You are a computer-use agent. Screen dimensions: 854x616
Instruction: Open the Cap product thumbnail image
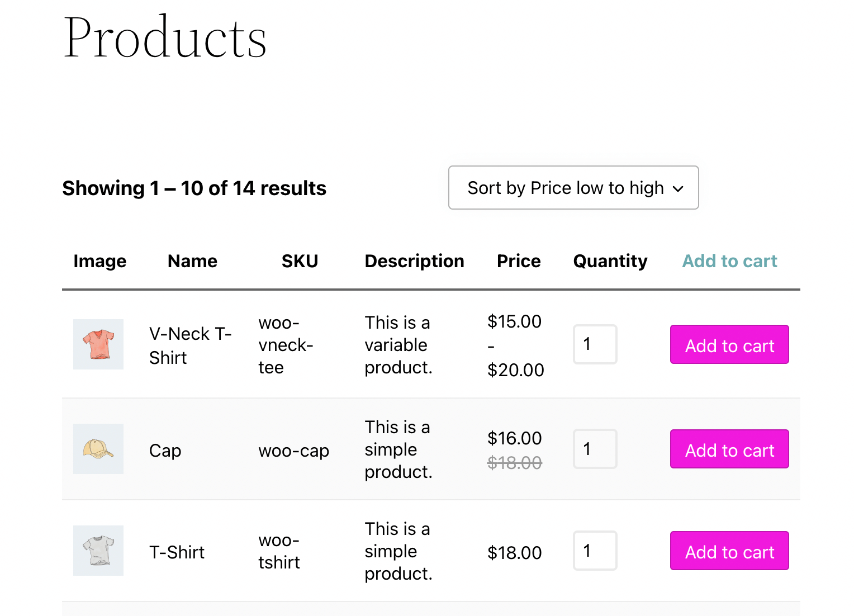(x=98, y=449)
